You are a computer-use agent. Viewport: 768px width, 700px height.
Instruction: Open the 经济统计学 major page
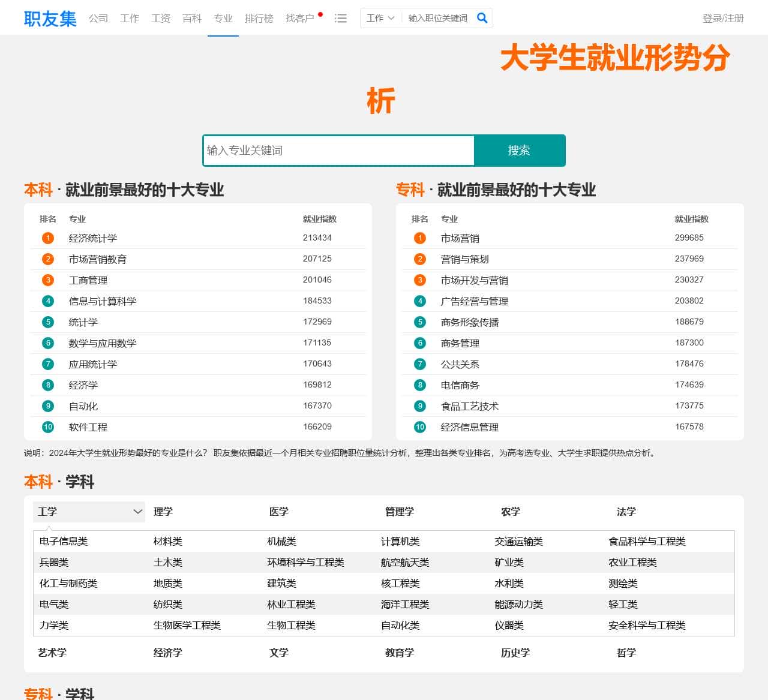93,238
